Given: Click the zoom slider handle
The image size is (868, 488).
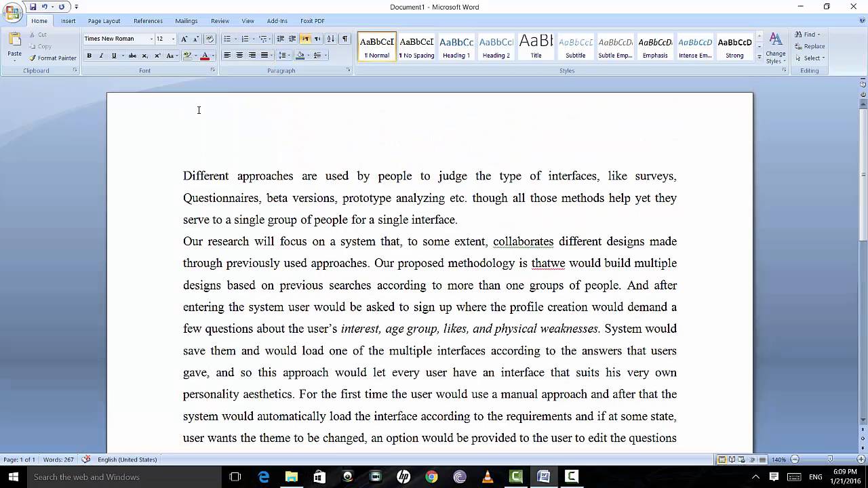Looking at the screenshot, I should click(x=830, y=460).
